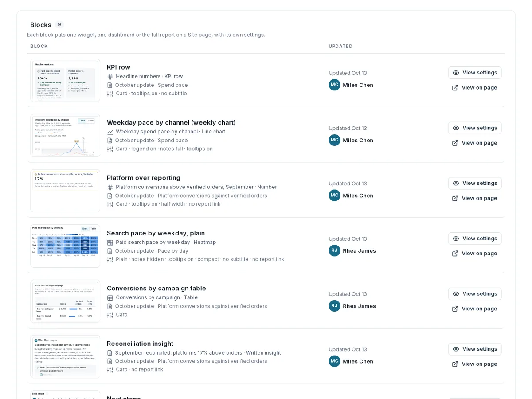This screenshot has width=532, height=399.
Task: Click the MC avatar in KPI row
Action: (335, 85)
